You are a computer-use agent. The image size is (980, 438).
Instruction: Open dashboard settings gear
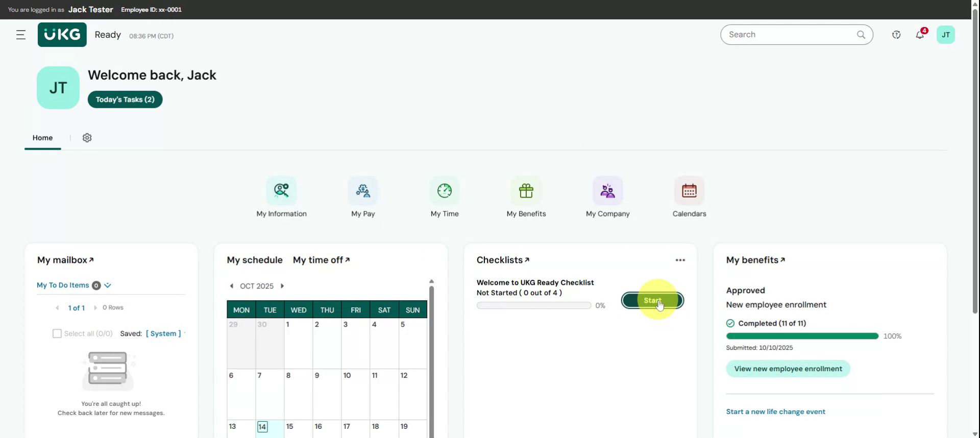pos(87,138)
